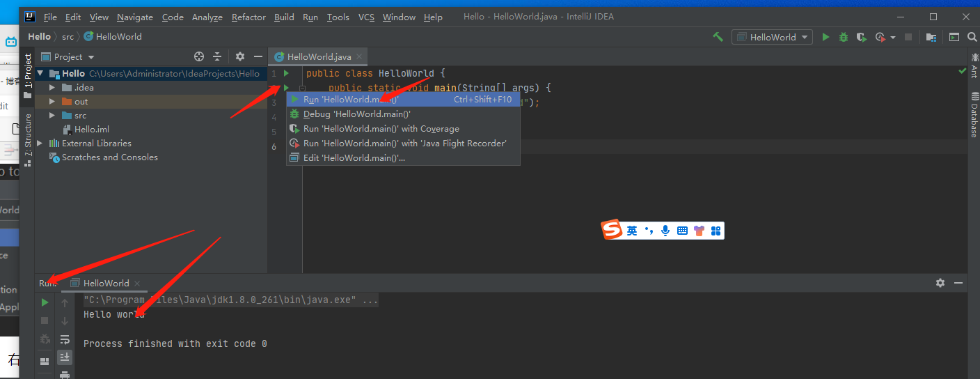The width and height of the screenshot is (980, 379).
Task: Open Run panel settings gear
Action: click(x=940, y=283)
